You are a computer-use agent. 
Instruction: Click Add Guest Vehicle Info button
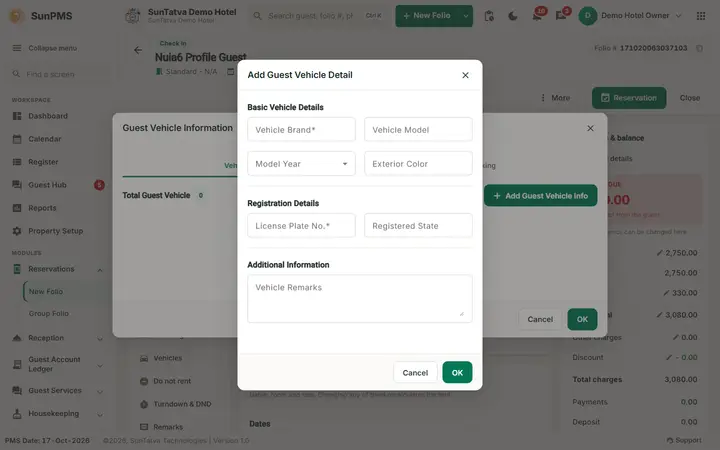(540, 196)
